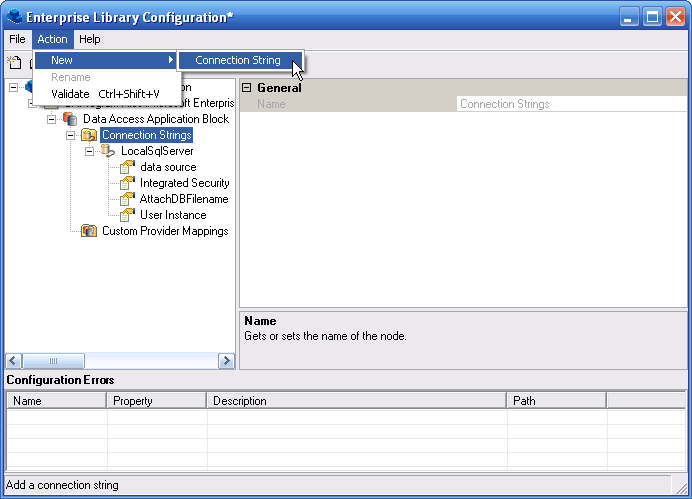
Task: Choose Connection String from the New submenu
Action: (238, 61)
